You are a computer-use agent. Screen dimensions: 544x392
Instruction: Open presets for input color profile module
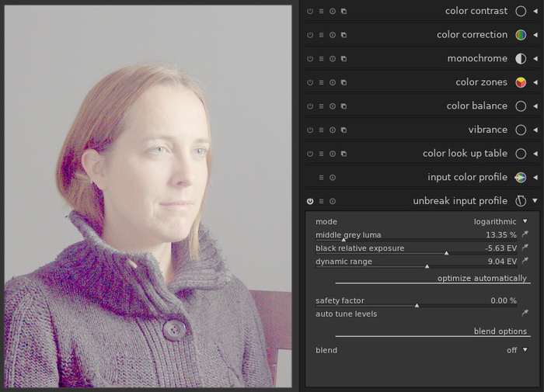click(321, 178)
